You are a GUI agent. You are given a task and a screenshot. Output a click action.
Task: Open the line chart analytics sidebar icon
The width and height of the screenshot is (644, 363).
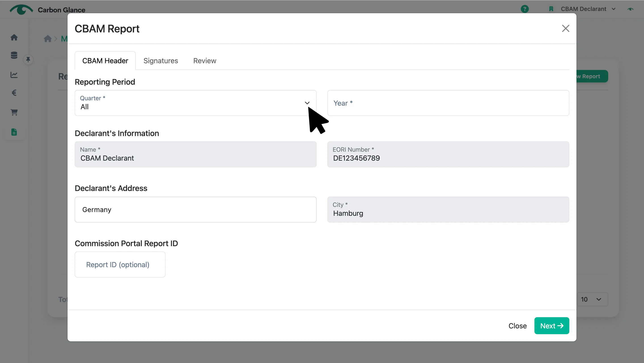click(x=14, y=75)
